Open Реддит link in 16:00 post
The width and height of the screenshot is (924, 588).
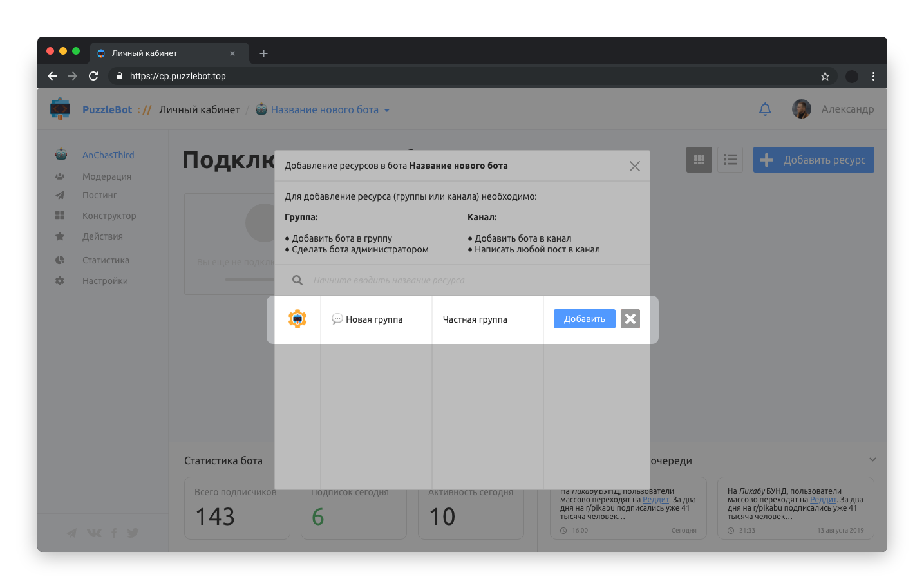[x=655, y=500]
